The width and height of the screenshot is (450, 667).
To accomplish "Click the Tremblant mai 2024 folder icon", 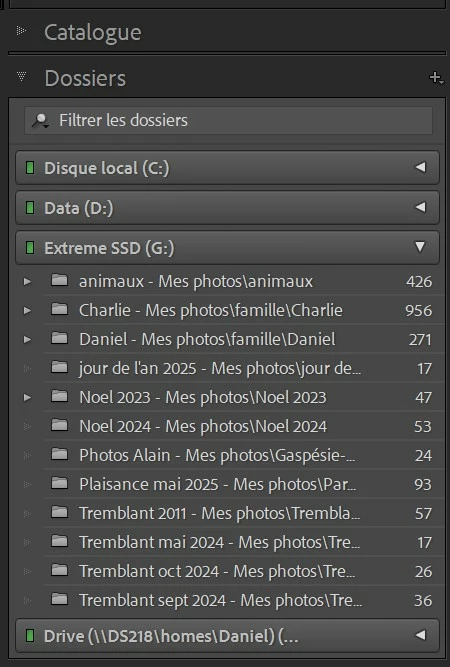I will pos(59,541).
